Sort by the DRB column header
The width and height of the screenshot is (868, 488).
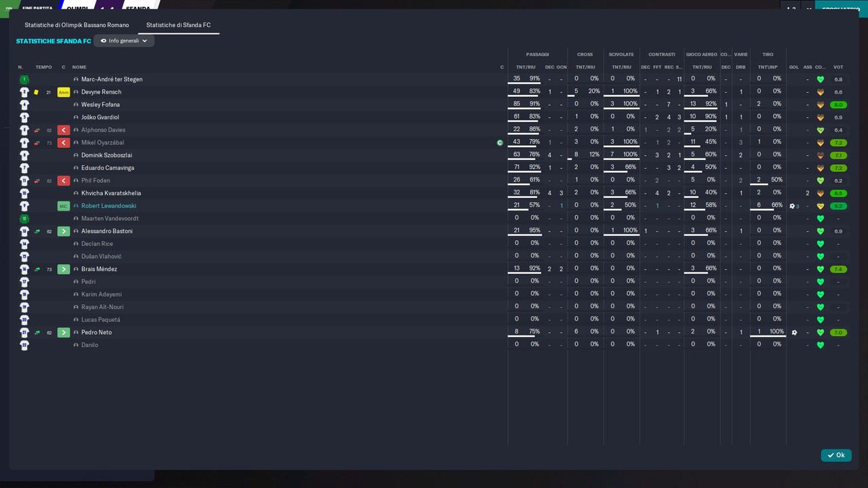coord(741,67)
